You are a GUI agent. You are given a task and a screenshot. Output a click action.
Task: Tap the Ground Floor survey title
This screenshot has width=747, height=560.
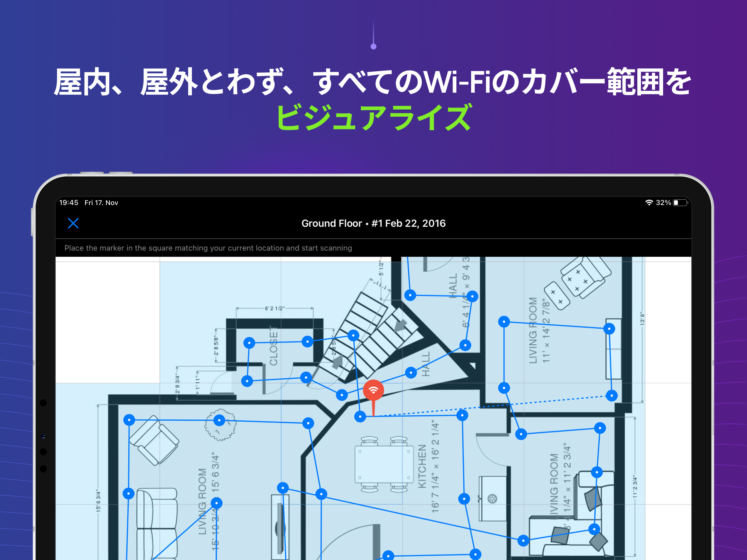(x=373, y=223)
